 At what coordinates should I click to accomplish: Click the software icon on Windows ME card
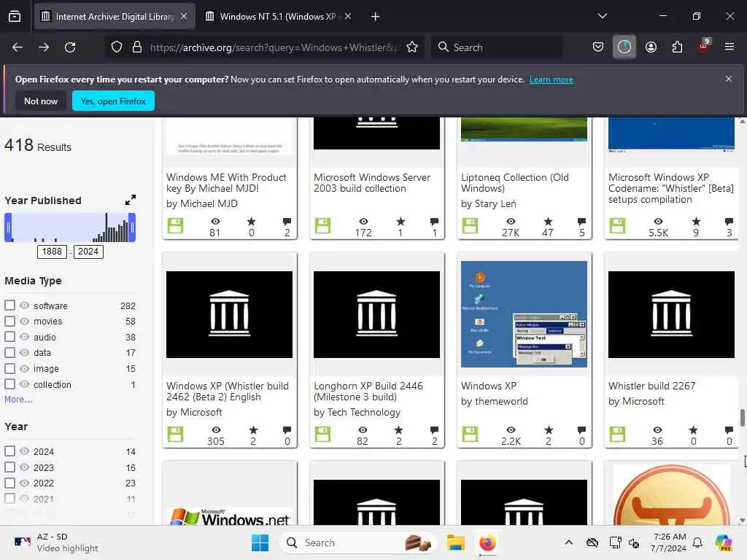[x=175, y=226]
